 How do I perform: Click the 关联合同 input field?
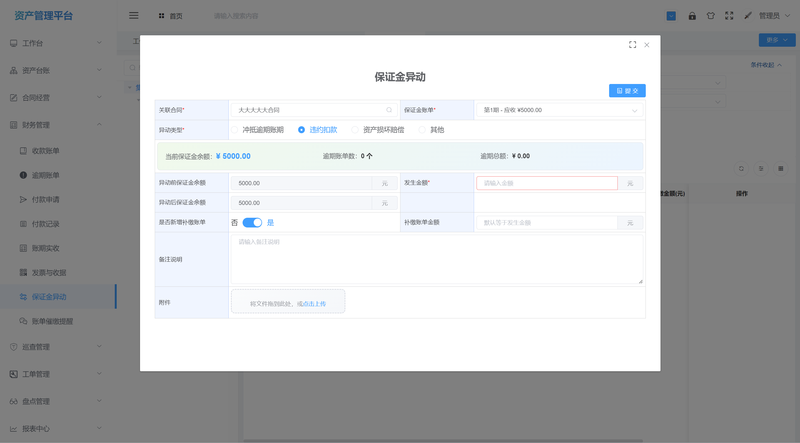[x=314, y=110]
